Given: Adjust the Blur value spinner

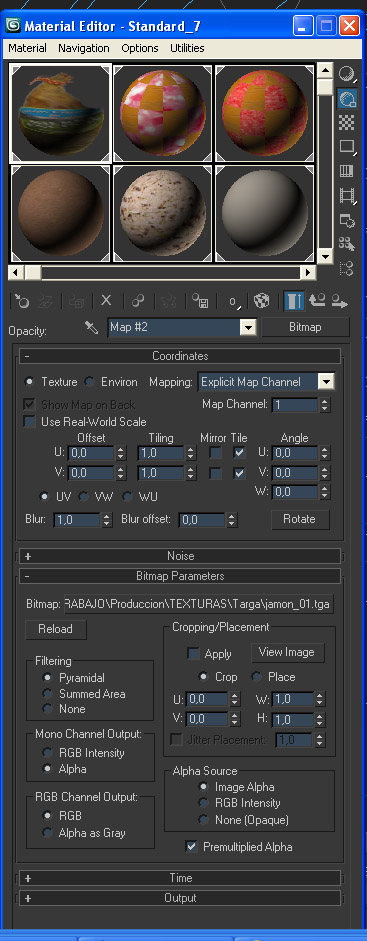Looking at the screenshot, I should [107, 520].
